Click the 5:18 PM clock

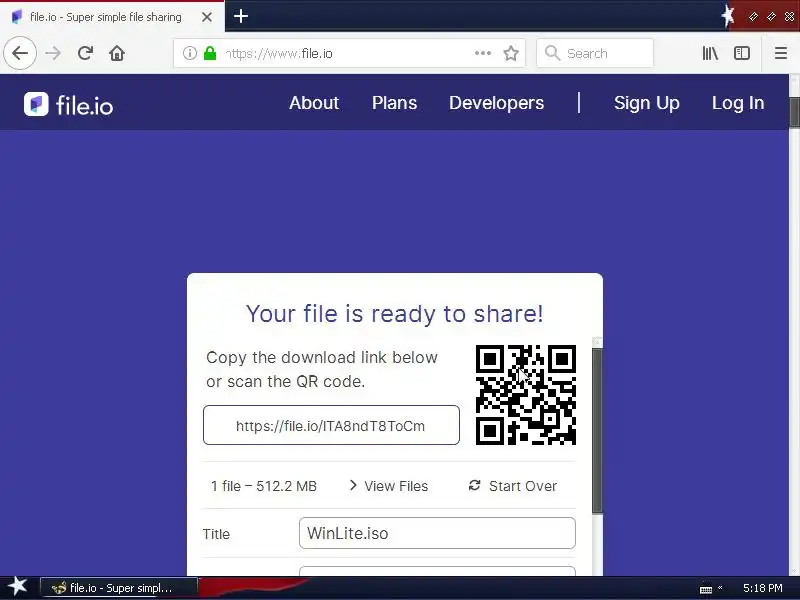[762, 588]
